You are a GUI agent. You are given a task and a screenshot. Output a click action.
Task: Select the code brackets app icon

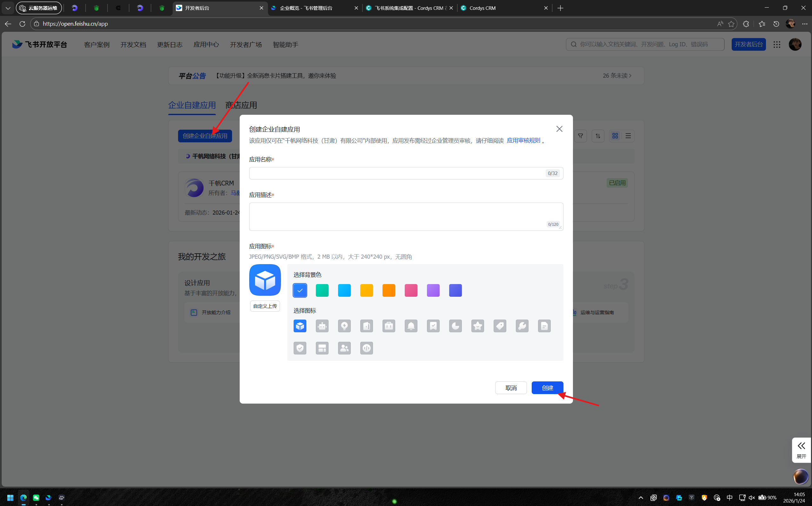click(366, 348)
